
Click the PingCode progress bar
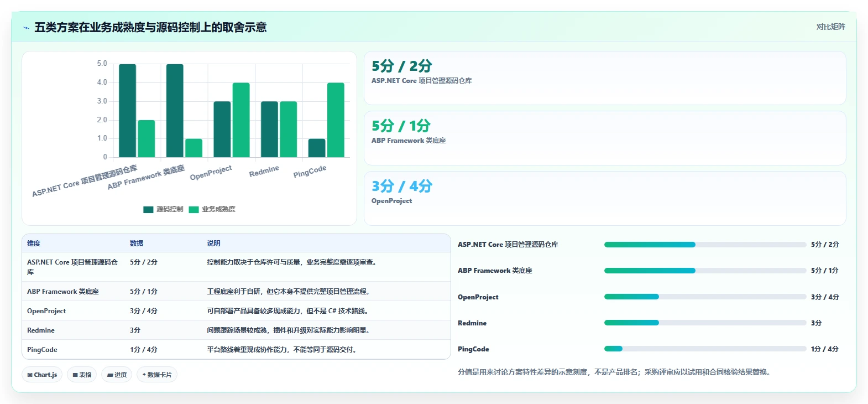705,349
